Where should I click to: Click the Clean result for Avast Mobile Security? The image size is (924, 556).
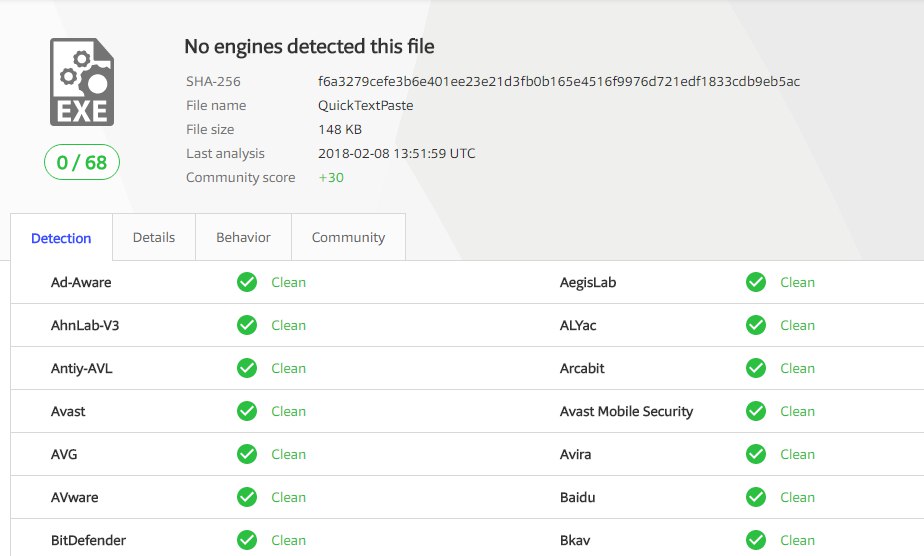(797, 411)
